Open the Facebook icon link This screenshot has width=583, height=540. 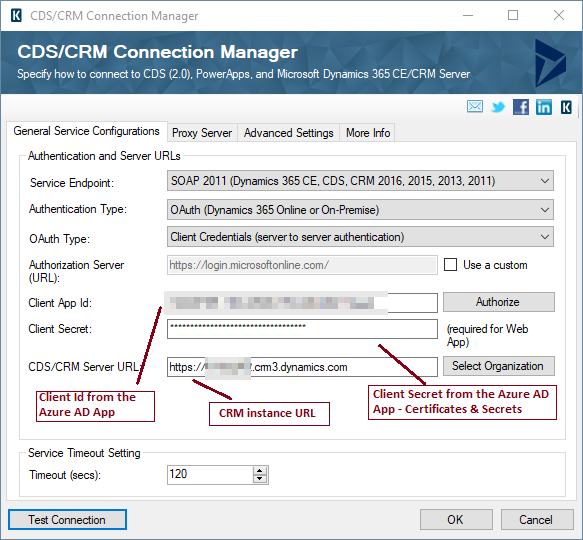[521, 107]
